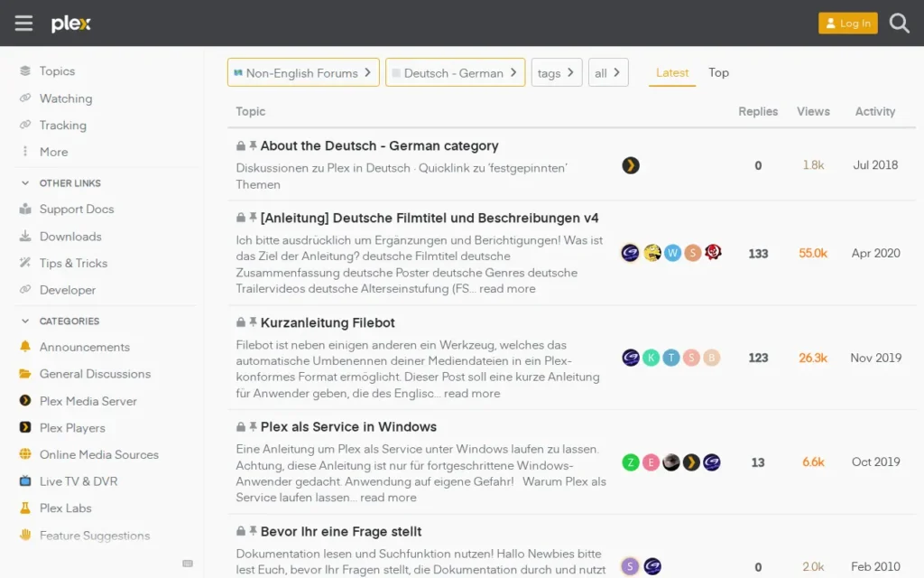Click the Downloads arrow icon
The width and height of the screenshot is (924, 578).
24,236
